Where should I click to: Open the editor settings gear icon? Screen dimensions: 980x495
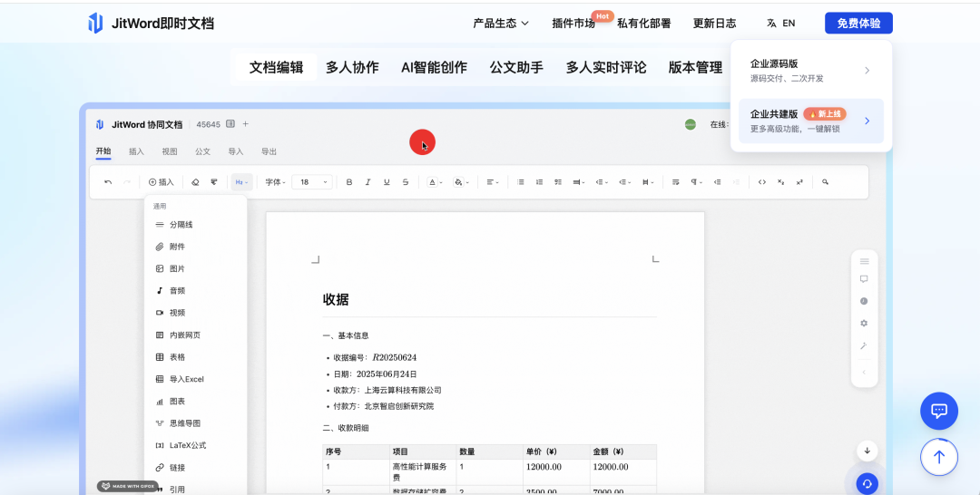pos(865,324)
